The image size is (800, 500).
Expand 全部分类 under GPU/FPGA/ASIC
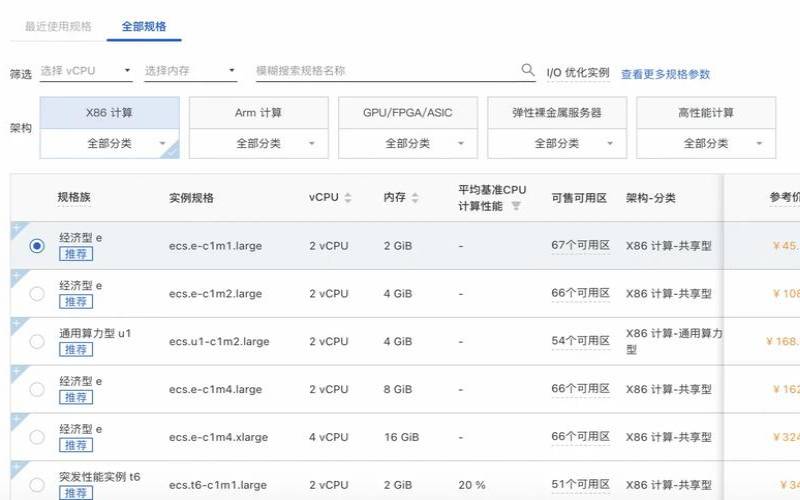coord(408,144)
